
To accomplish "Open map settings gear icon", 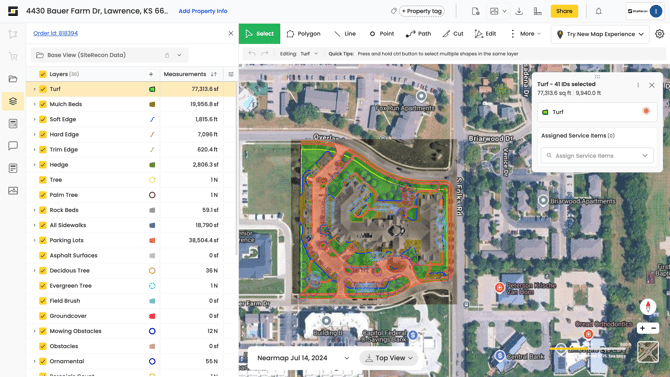I will coord(659,34).
